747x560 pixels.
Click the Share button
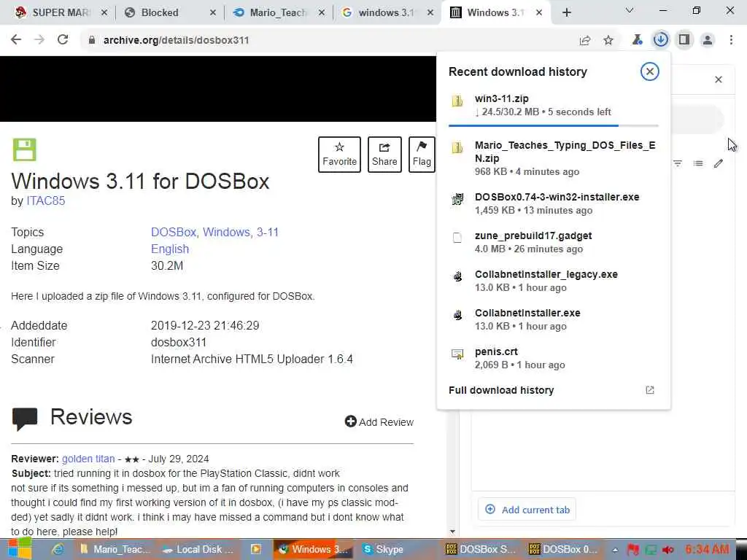[384, 155]
